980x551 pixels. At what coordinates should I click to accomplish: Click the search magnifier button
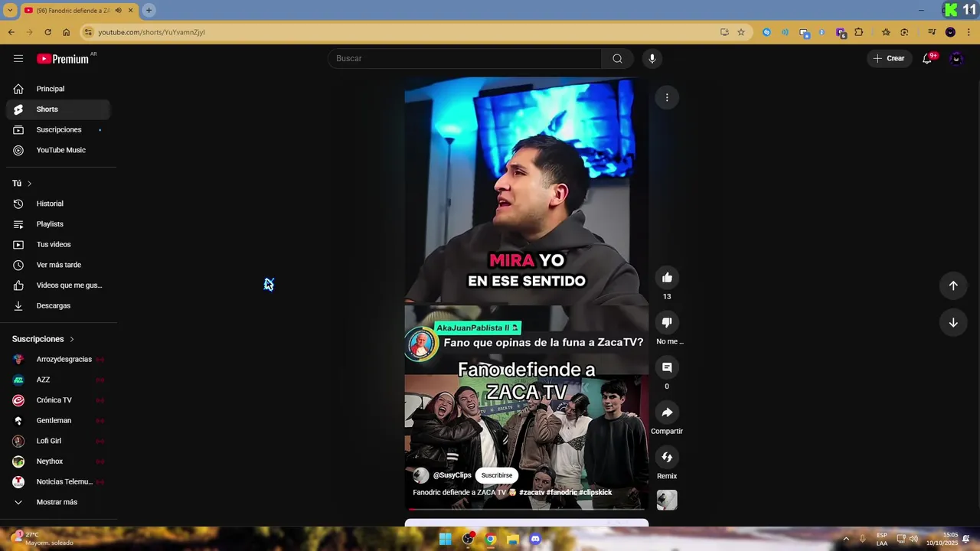click(617, 58)
